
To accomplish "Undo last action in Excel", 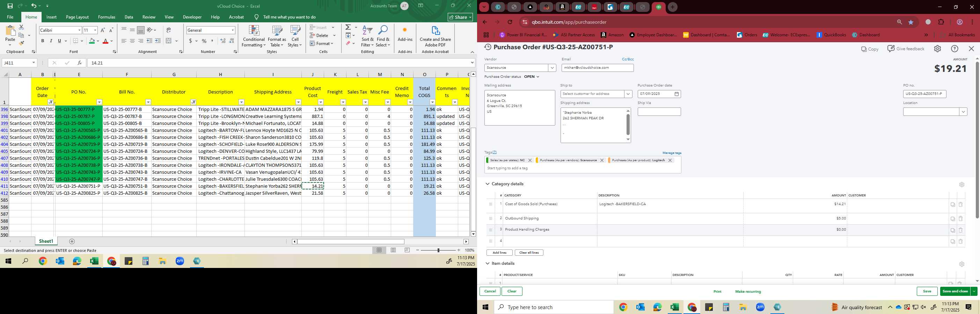I will 34,6.
